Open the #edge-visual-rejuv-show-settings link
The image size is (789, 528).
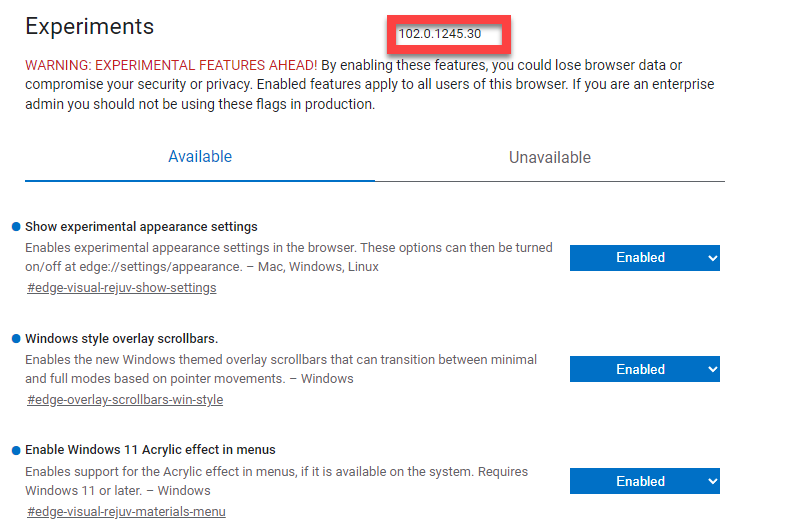click(121, 288)
